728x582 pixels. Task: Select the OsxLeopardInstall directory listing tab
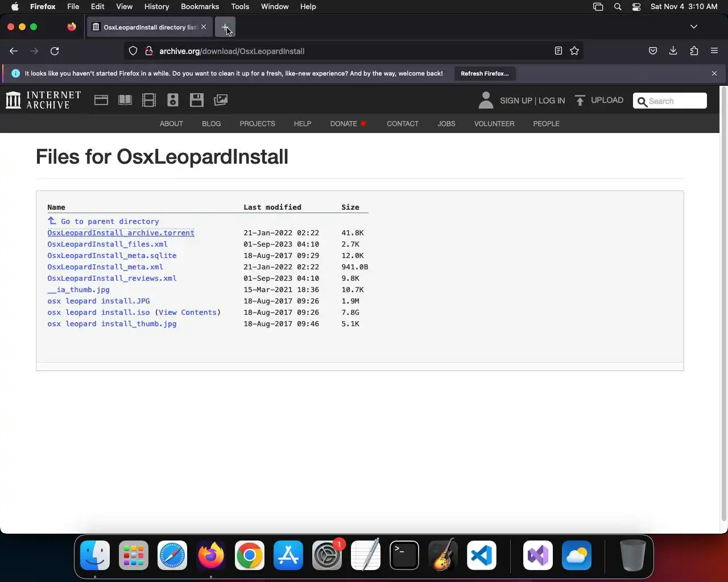pyautogui.click(x=150, y=27)
